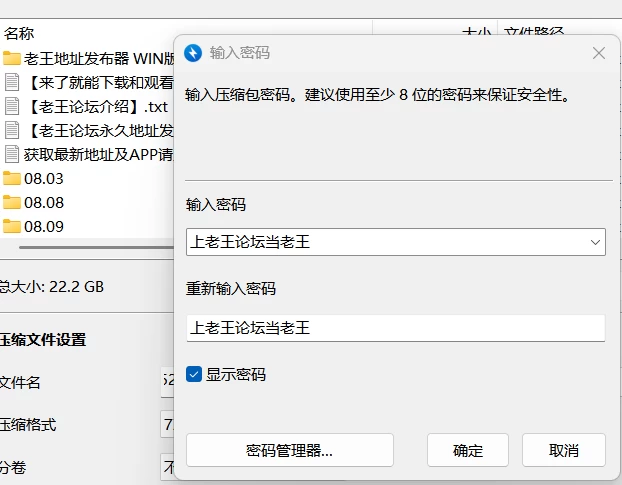The width and height of the screenshot is (622, 485).
Task: Click the 【老王论坛介绍】.txt file name
Action: point(96,107)
